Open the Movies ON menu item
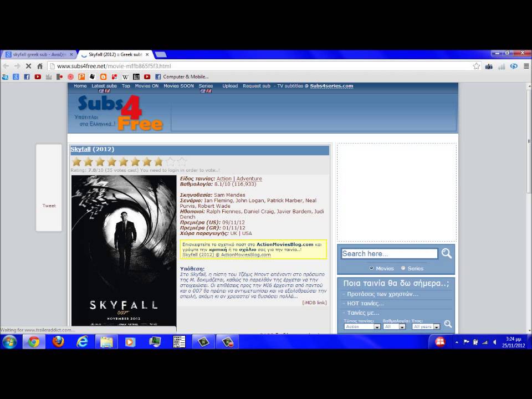Image resolution: width=532 pixels, height=399 pixels. (146, 86)
